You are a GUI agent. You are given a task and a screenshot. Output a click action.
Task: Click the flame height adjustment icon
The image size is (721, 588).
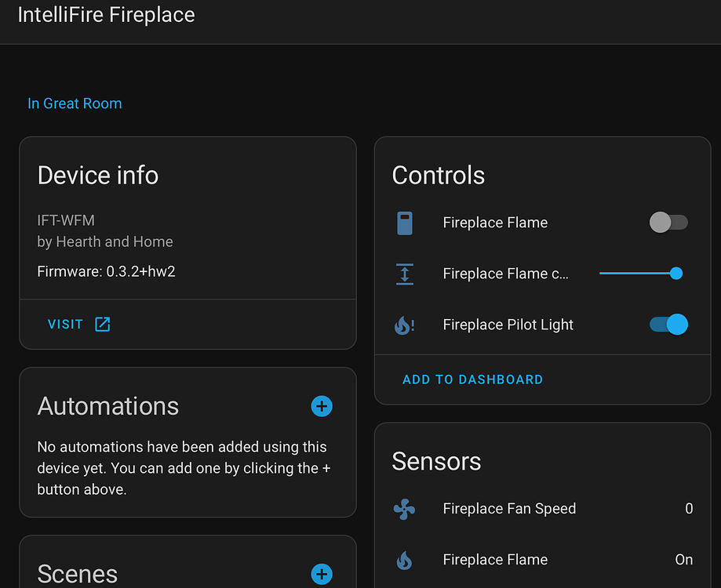point(404,274)
